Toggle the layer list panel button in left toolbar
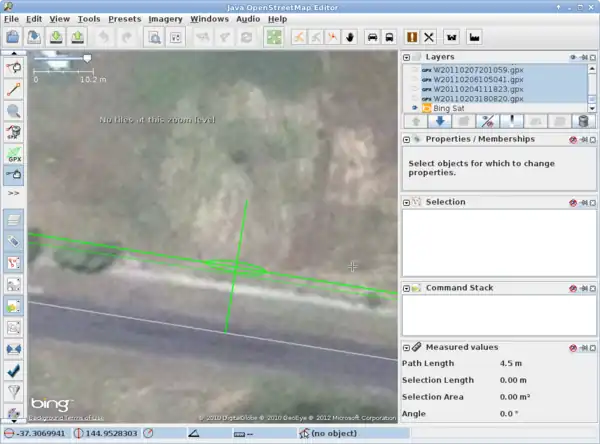This screenshot has height=444, width=600. (x=14, y=219)
